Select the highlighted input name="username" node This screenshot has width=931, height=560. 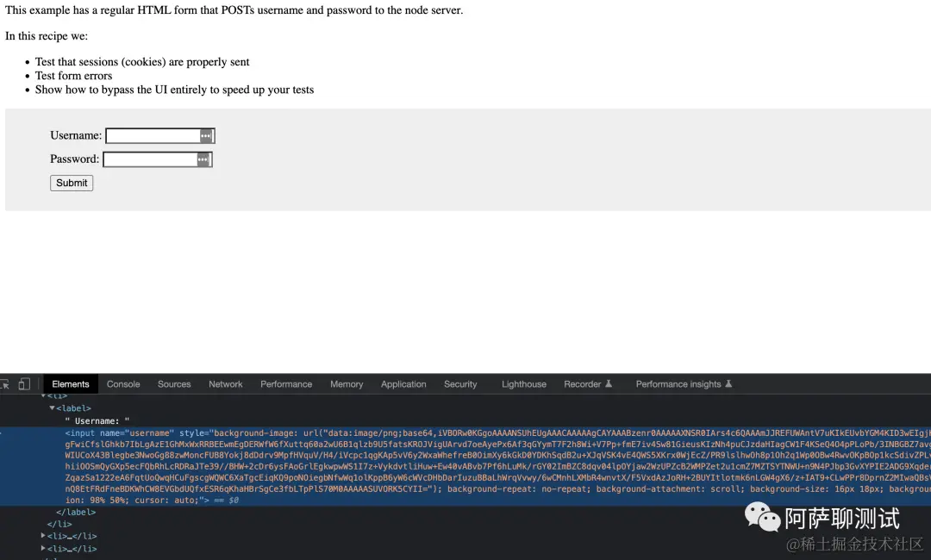point(465,466)
